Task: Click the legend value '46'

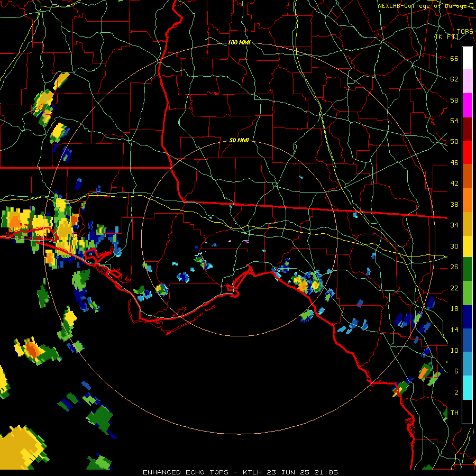Action: pyautogui.click(x=454, y=163)
